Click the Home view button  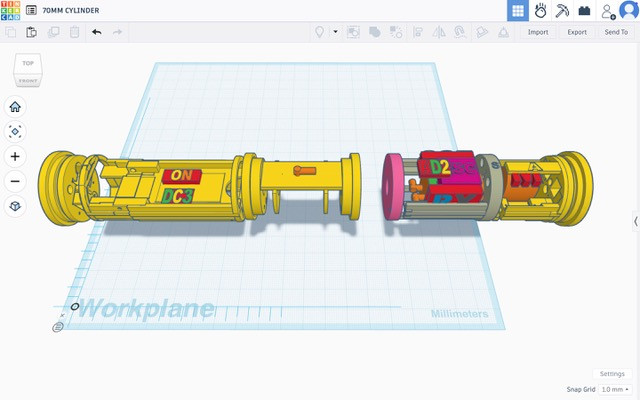coord(15,107)
